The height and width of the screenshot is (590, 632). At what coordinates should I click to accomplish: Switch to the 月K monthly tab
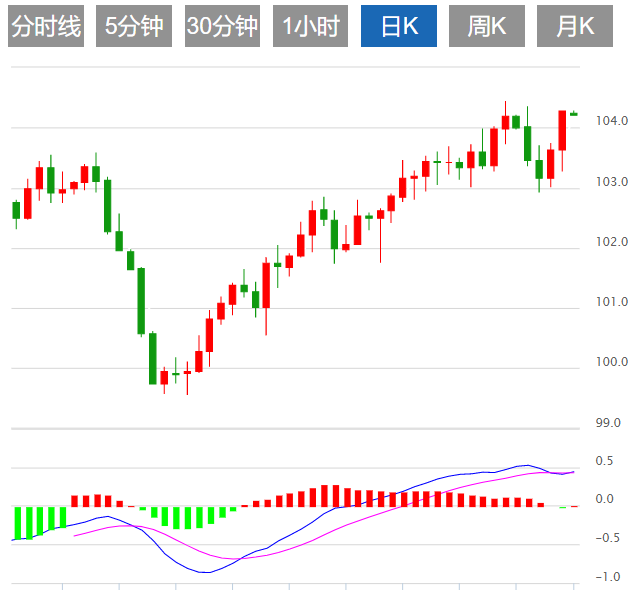[x=575, y=26]
